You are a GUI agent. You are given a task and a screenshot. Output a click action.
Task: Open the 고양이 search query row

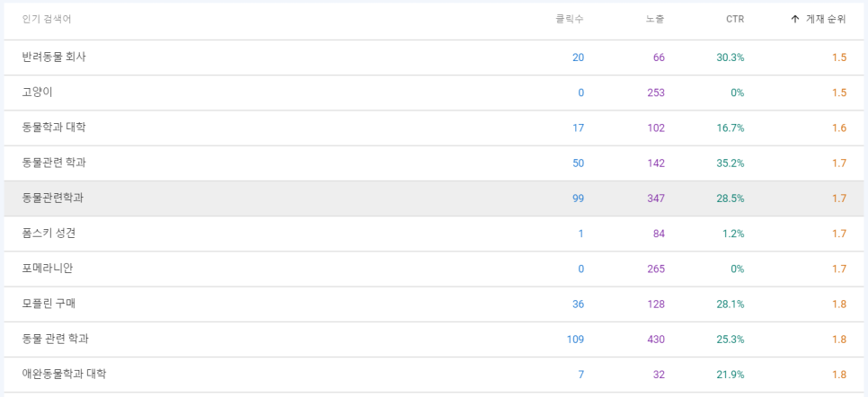click(434, 93)
